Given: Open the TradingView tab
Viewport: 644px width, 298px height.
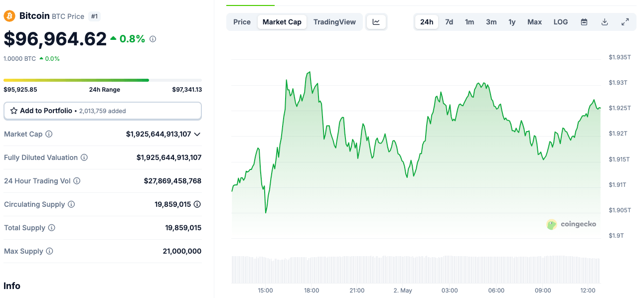Looking at the screenshot, I should tap(334, 22).
